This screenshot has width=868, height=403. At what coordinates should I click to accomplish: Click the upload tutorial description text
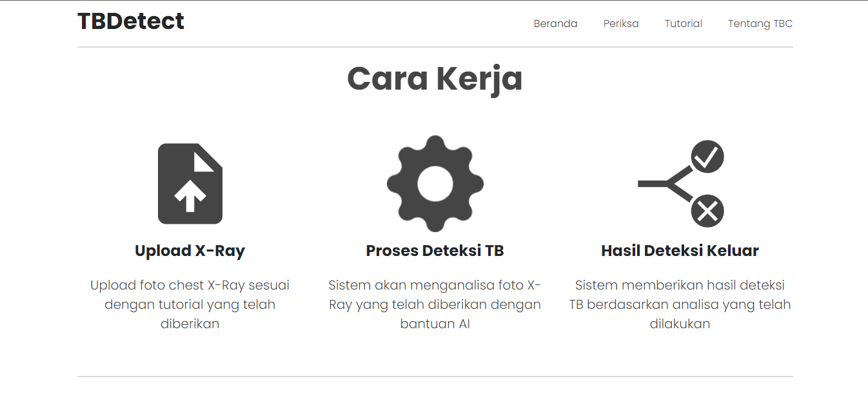click(190, 304)
